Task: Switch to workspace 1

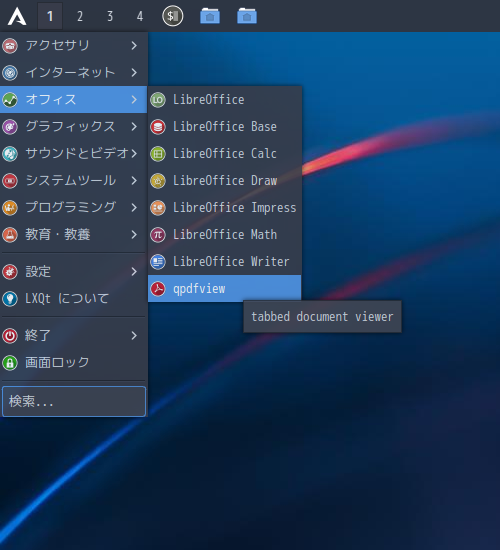Action: (50, 16)
